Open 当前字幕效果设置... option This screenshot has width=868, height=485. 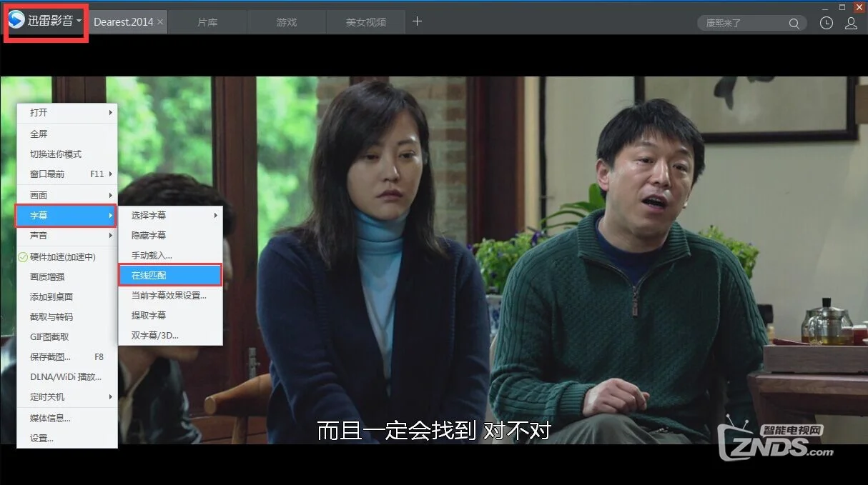170,295
